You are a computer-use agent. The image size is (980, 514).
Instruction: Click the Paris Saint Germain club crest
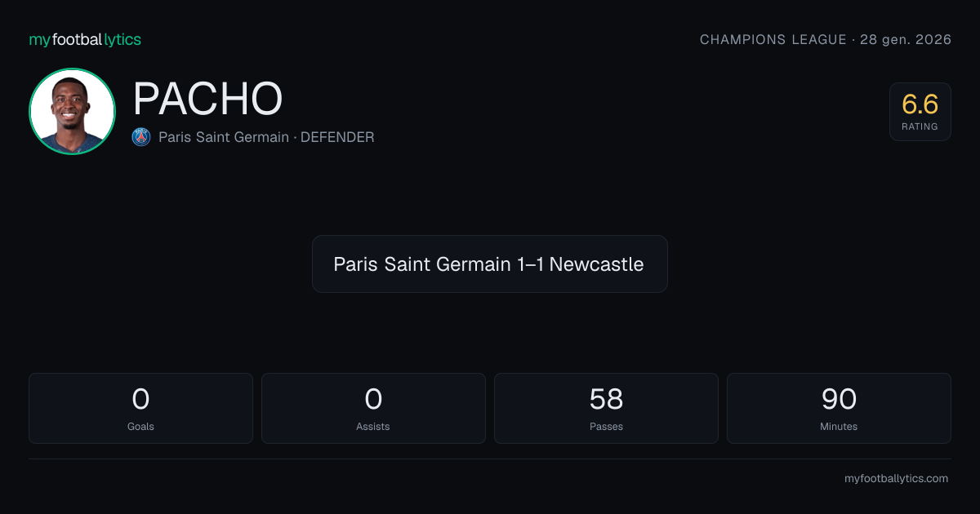tap(141, 137)
